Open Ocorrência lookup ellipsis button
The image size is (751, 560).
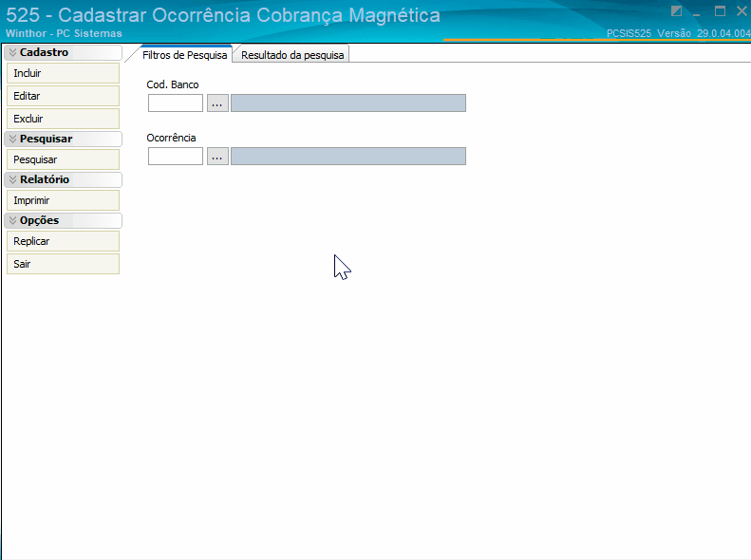(217, 156)
